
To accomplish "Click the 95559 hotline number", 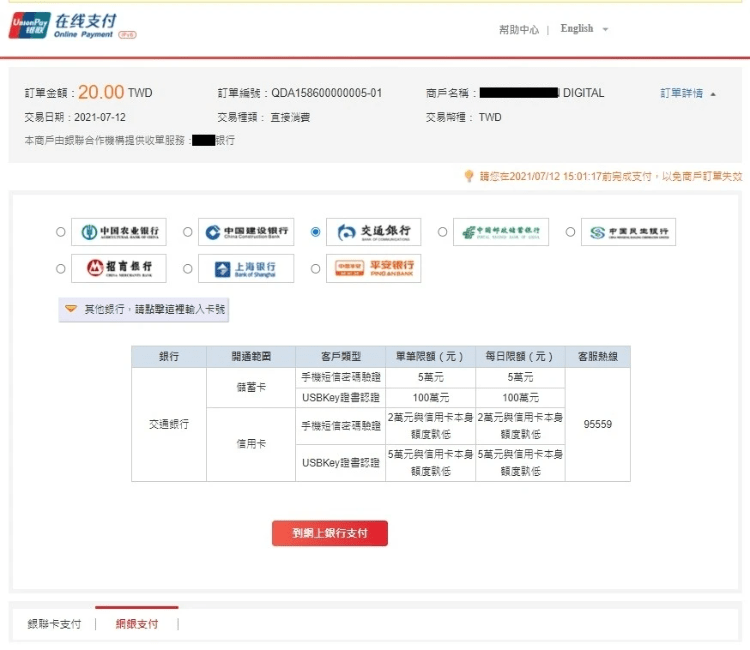I will coord(597,424).
